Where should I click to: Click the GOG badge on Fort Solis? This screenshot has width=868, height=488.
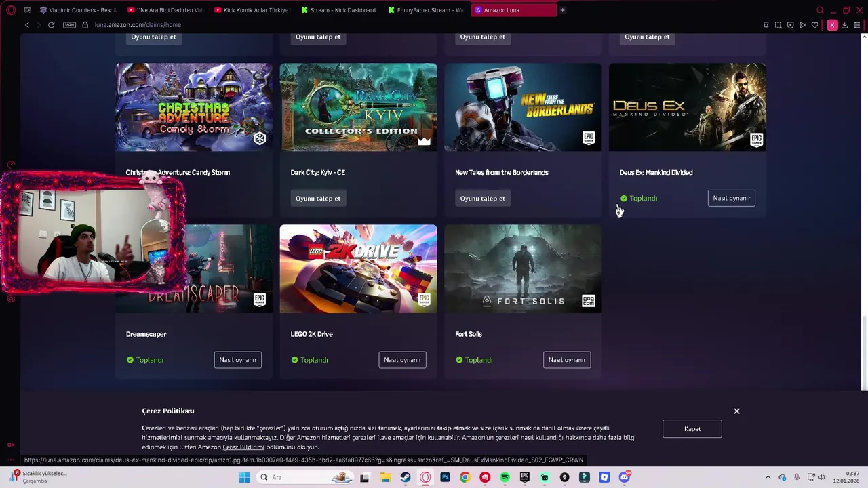pos(589,301)
